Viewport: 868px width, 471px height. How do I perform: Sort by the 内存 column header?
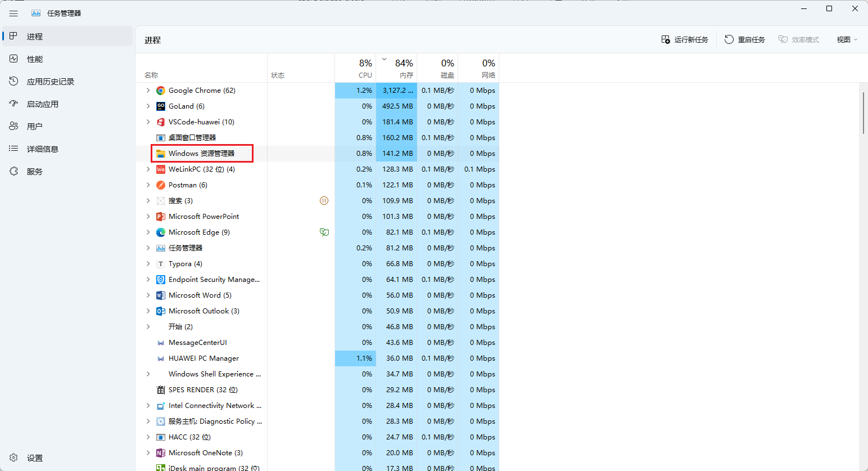(396, 68)
